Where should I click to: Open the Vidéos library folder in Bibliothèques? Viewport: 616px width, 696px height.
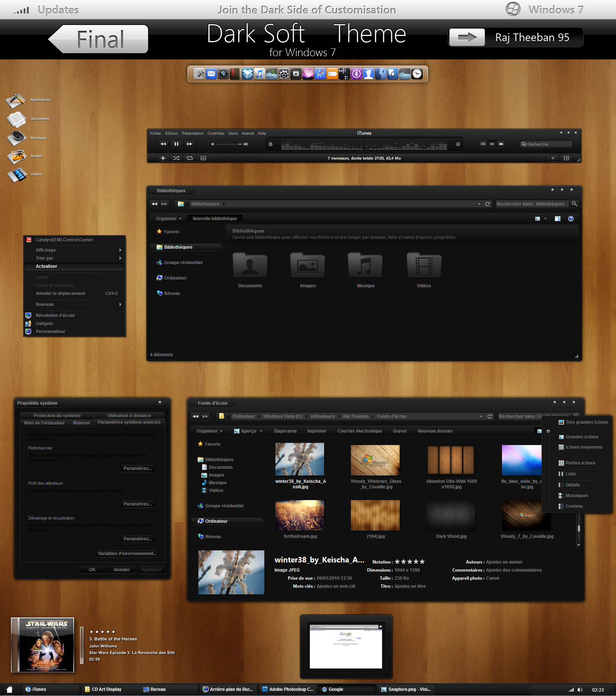pyautogui.click(x=424, y=270)
